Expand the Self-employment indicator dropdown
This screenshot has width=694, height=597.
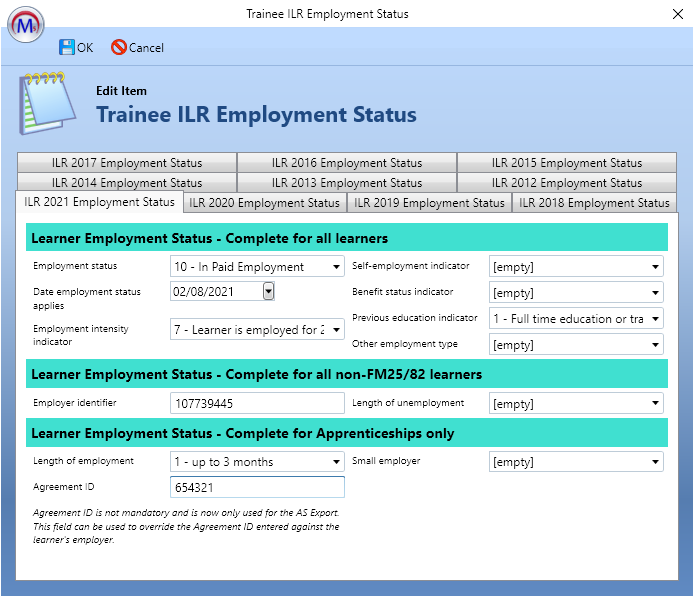coord(655,267)
